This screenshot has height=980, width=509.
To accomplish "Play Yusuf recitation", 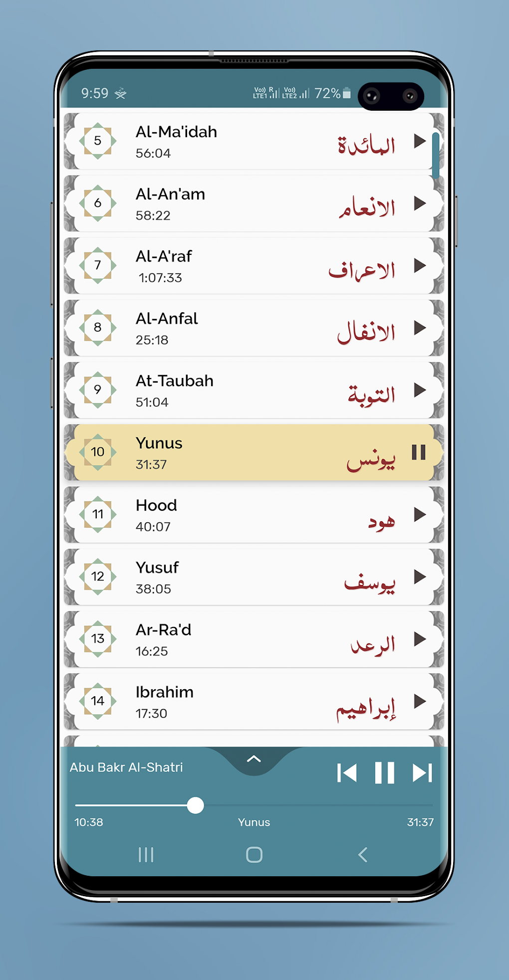I will pyautogui.click(x=420, y=577).
